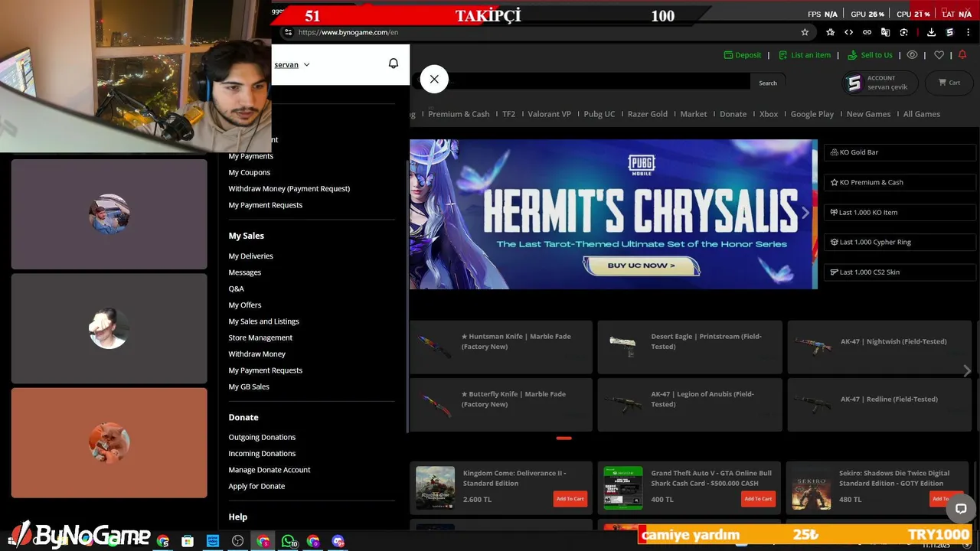Open Valorant VP category tab
The height and width of the screenshot is (551, 980).
549,114
